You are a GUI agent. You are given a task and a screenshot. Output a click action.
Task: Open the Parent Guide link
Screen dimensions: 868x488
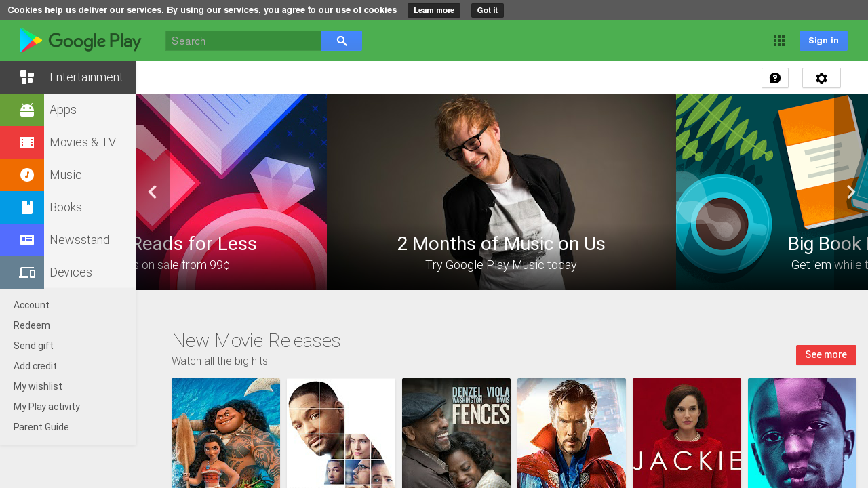[x=41, y=427]
